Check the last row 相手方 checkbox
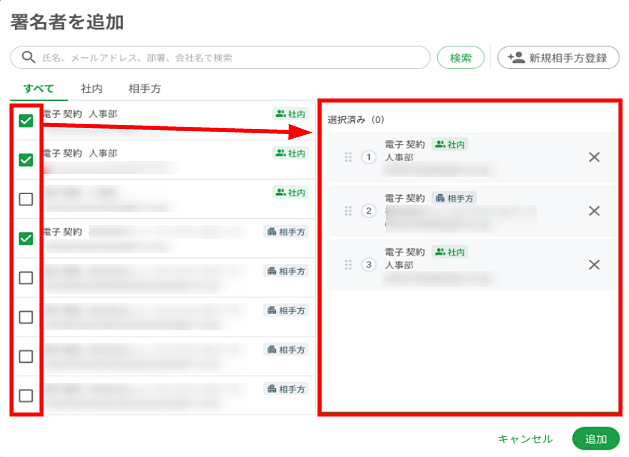 pyautogui.click(x=26, y=396)
